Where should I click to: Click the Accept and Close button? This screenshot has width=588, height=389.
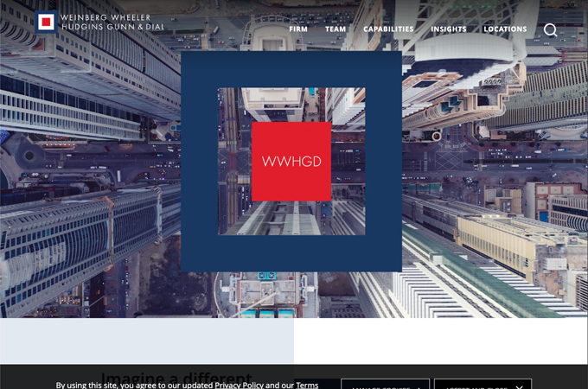tap(483, 384)
